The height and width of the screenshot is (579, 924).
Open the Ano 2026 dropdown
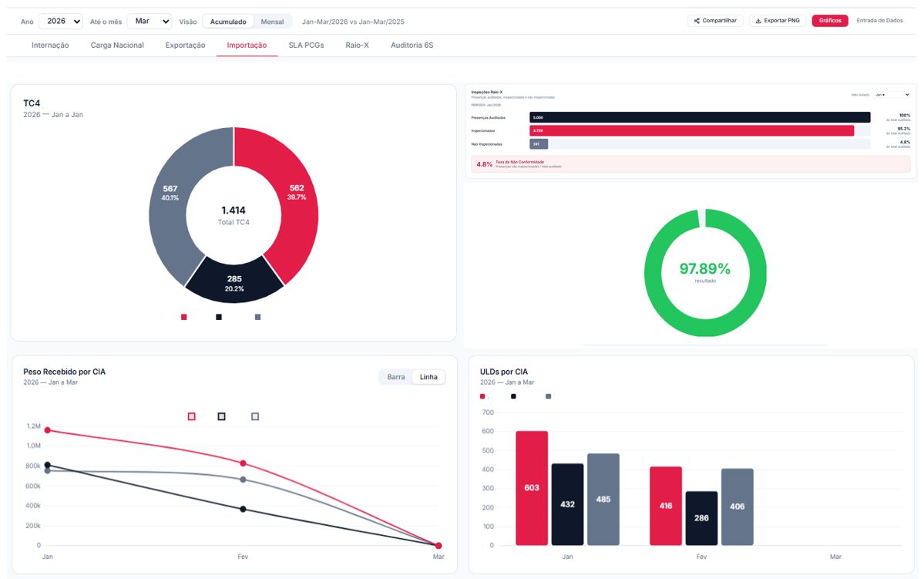click(61, 22)
